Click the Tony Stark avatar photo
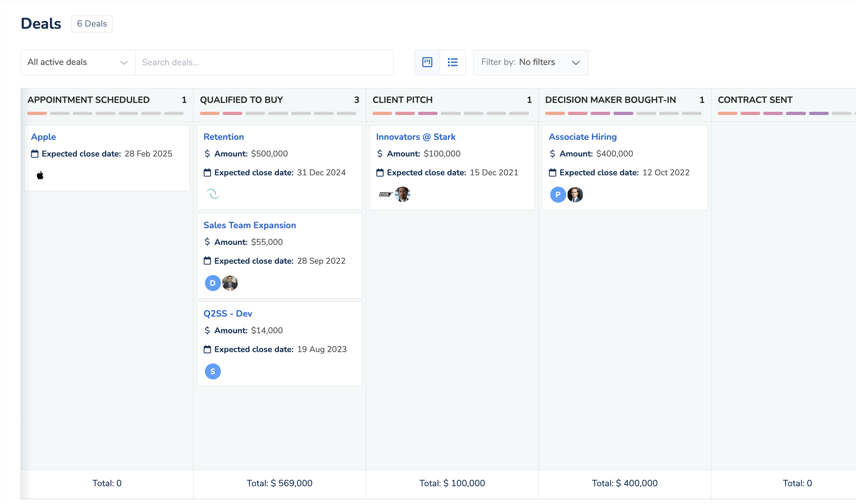Viewport: 856px width, 504px height. [402, 195]
